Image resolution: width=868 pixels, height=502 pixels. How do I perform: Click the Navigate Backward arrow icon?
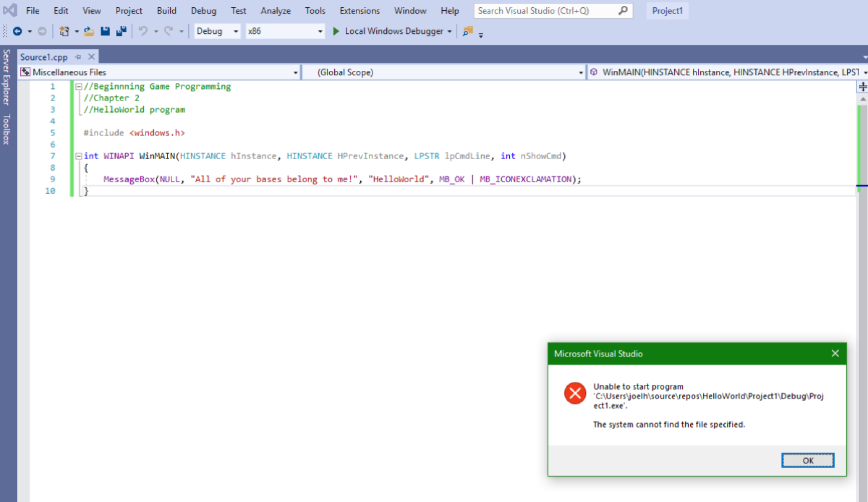pyautogui.click(x=17, y=31)
